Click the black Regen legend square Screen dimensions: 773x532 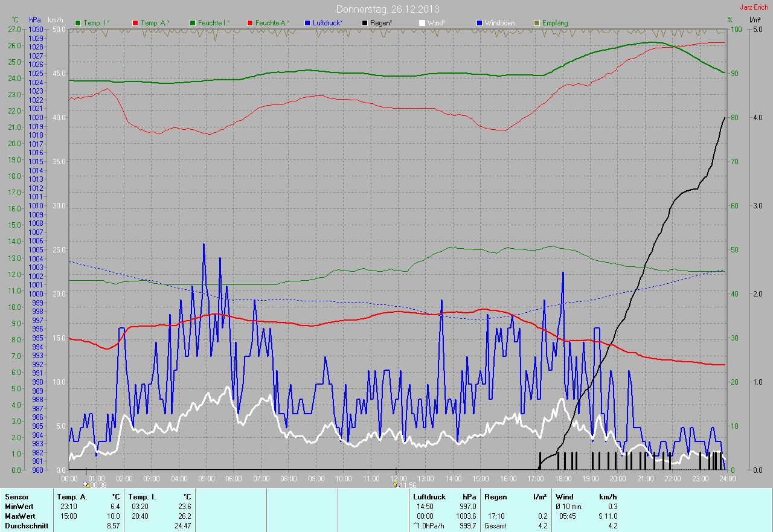tap(365, 23)
